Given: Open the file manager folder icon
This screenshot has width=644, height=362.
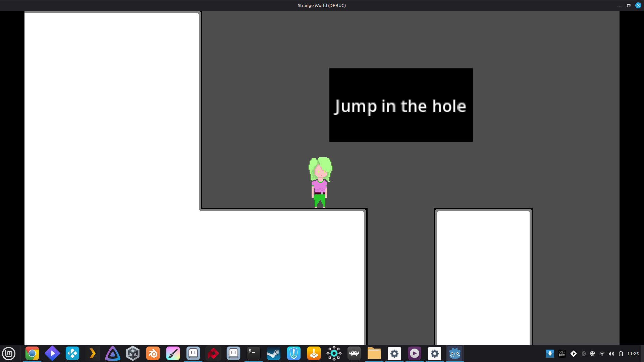Looking at the screenshot, I should tap(374, 353).
